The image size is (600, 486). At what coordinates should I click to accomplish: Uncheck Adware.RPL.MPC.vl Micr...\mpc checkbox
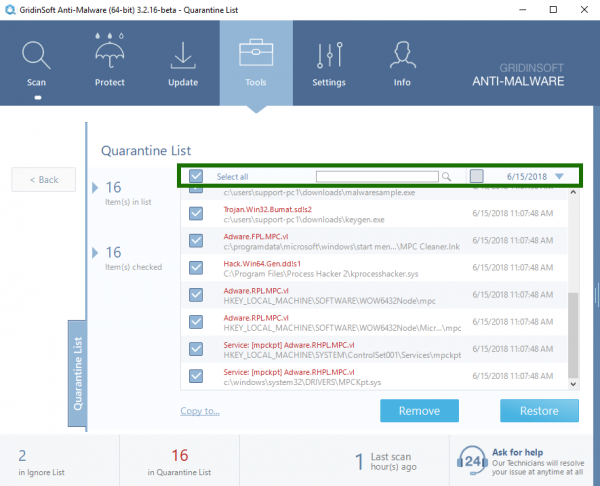point(196,322)
